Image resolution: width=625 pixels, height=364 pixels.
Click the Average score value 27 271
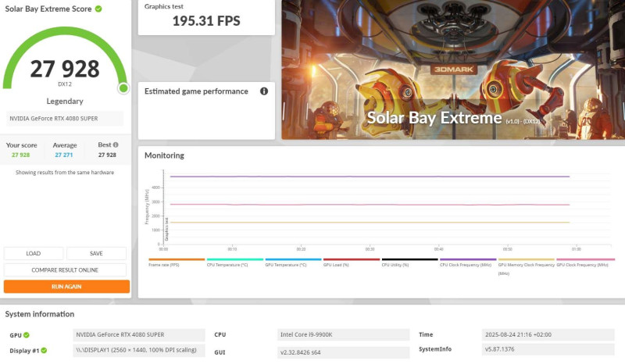(64, 155)
